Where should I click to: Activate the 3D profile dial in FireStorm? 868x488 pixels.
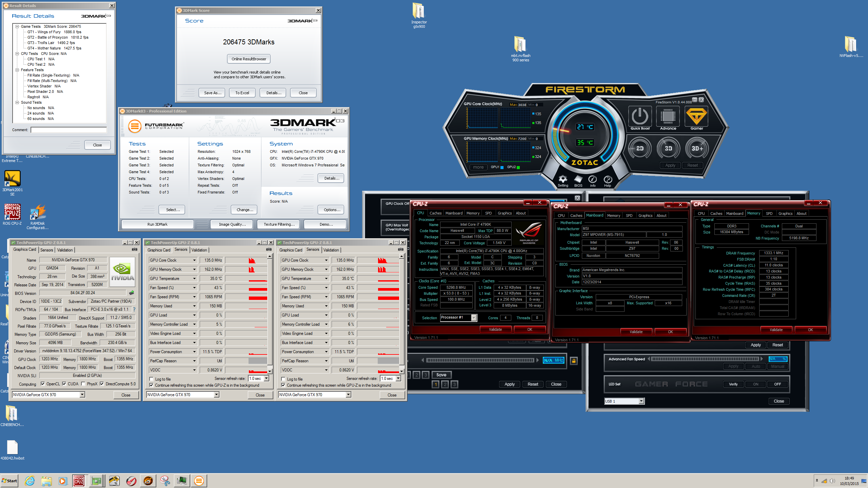[668, 148]
